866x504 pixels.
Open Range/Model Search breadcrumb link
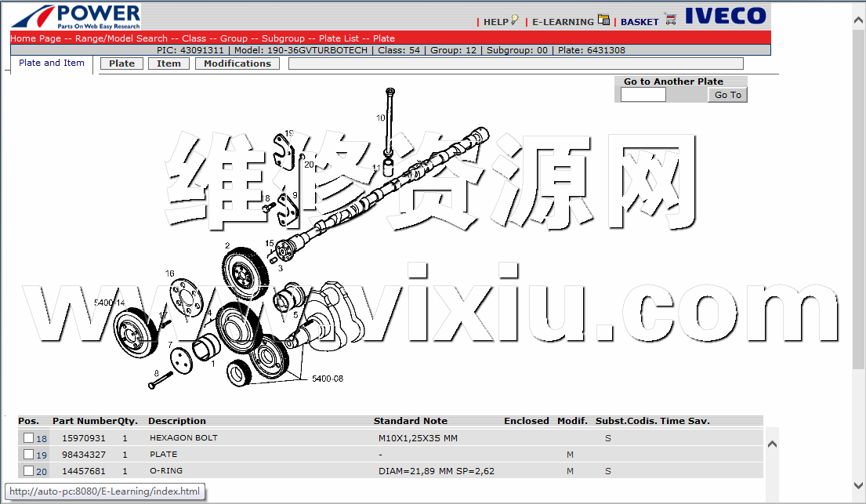[121, 38]
